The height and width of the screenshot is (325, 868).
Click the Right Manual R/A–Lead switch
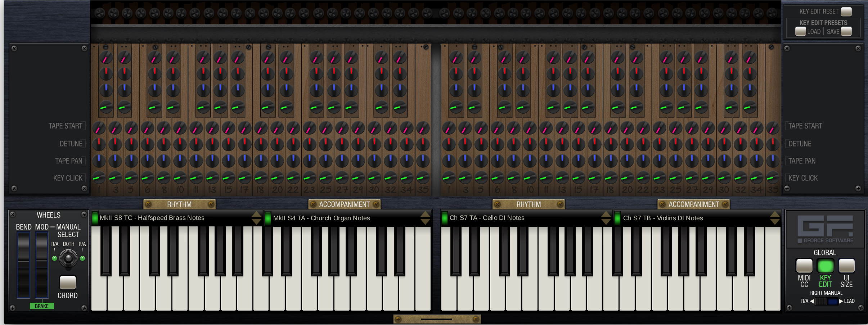click(826, 302)
